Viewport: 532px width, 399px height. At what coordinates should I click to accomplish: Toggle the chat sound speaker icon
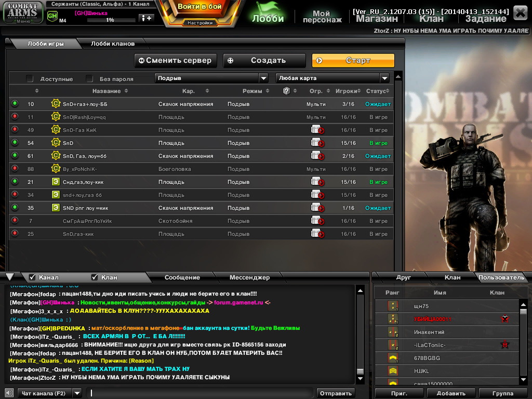tap(9, 393)
